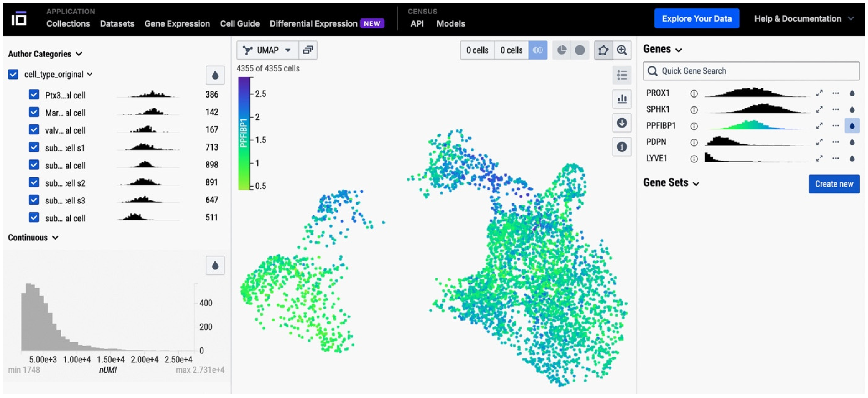Plot PROX1 on axis with expand arrows

[820, 93]
